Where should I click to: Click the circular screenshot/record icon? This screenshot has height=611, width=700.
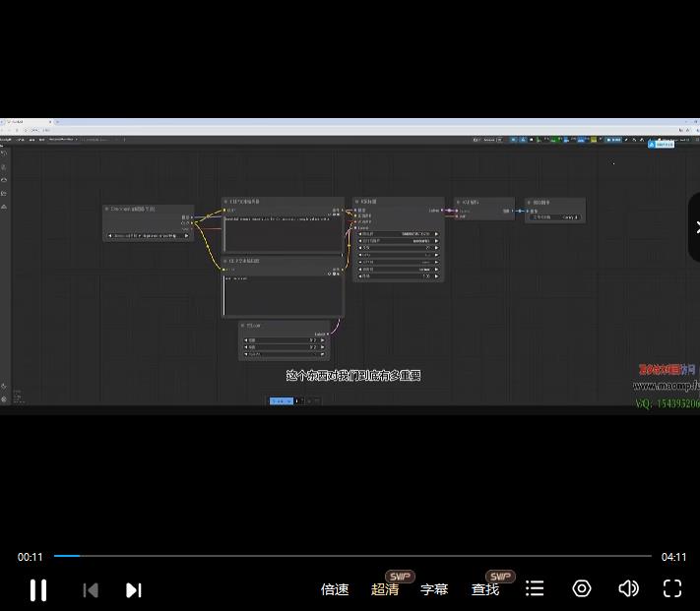tap(582, 588)
